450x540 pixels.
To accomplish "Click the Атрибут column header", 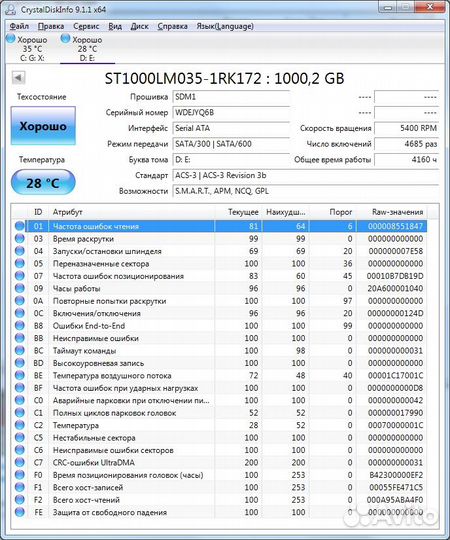I will 132,212.
